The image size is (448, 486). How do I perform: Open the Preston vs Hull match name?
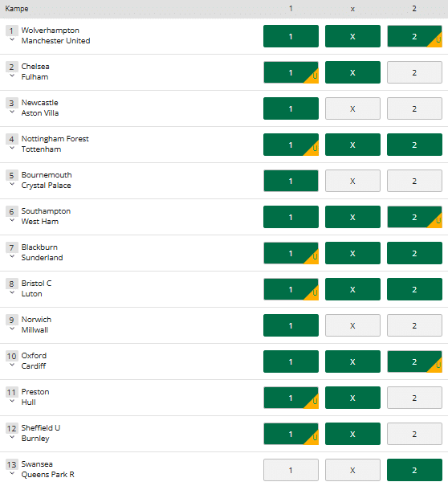coord(35,397)
